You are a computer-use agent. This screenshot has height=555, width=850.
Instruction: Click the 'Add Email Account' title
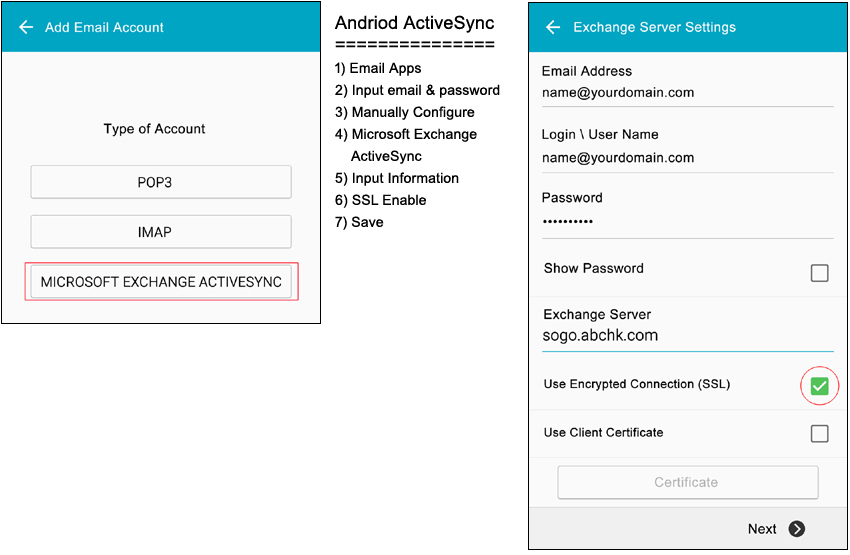[104, 27]
